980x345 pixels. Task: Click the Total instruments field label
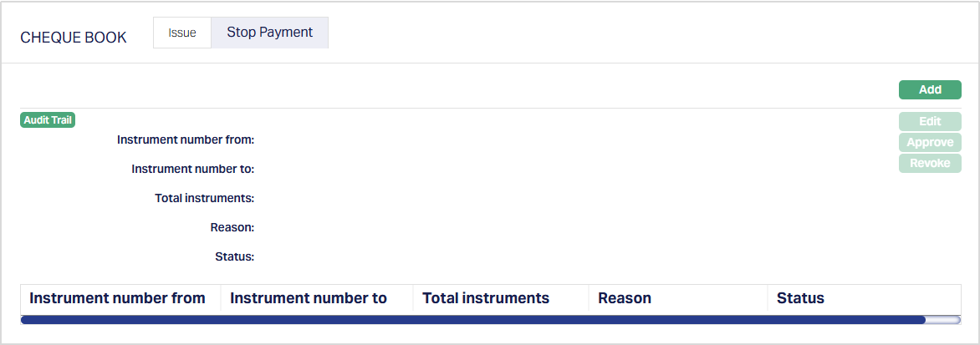[204, 198]
